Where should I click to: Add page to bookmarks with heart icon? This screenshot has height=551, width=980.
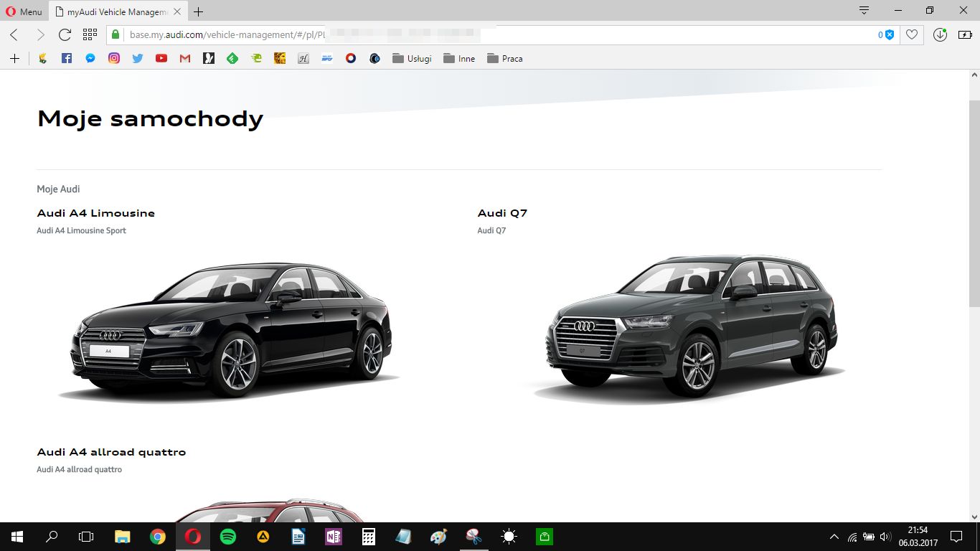(912, 34)
